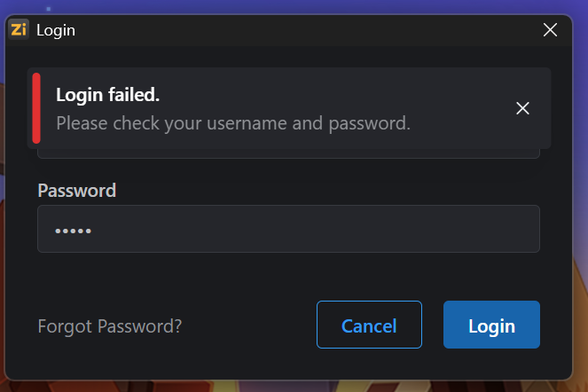Click blank dialog area below Forgot Password?
This screenshot has height=392, width=588.
click(110, 359)
